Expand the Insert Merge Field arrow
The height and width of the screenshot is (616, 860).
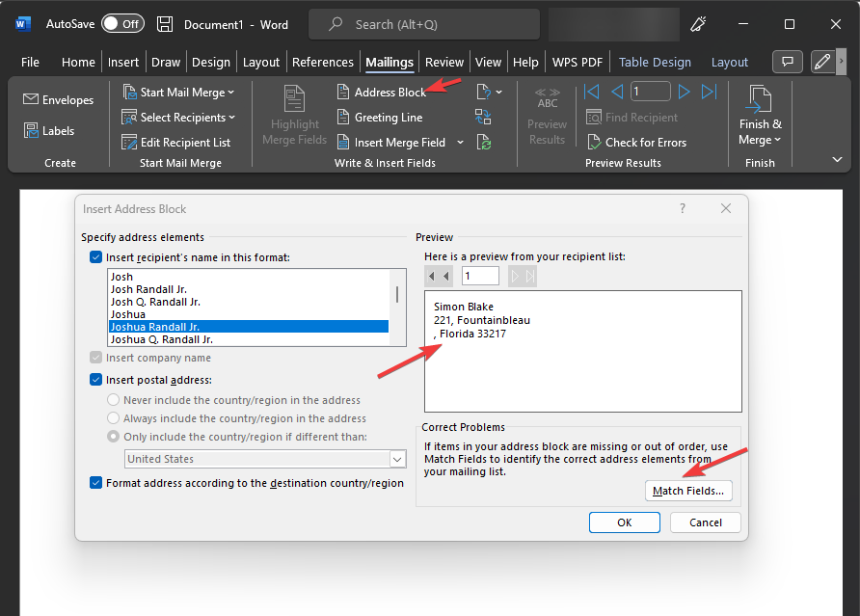pyautogui.click(x=460, y=143)
